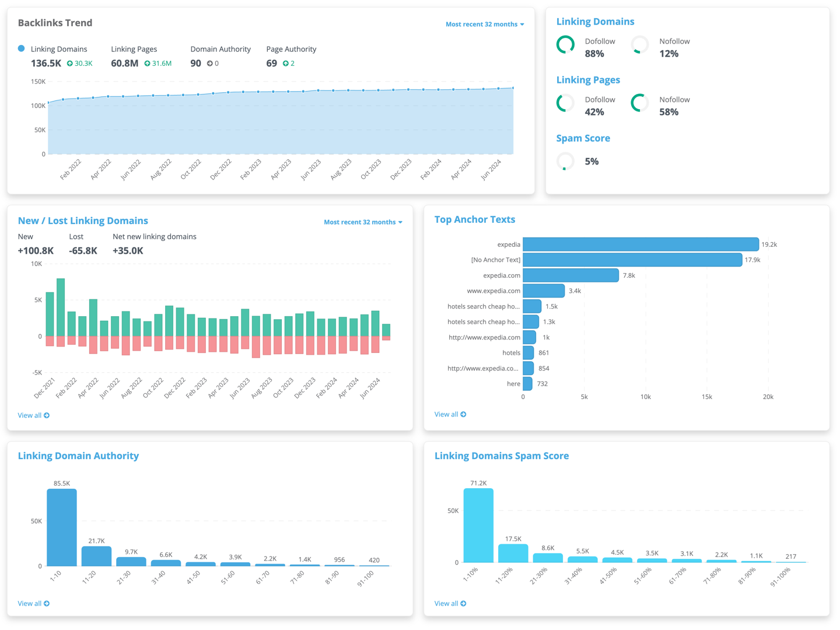
Task: Open Backlinks Trend 'Most recent 32 months' dropdown
Action: click(x=485, y=24)
